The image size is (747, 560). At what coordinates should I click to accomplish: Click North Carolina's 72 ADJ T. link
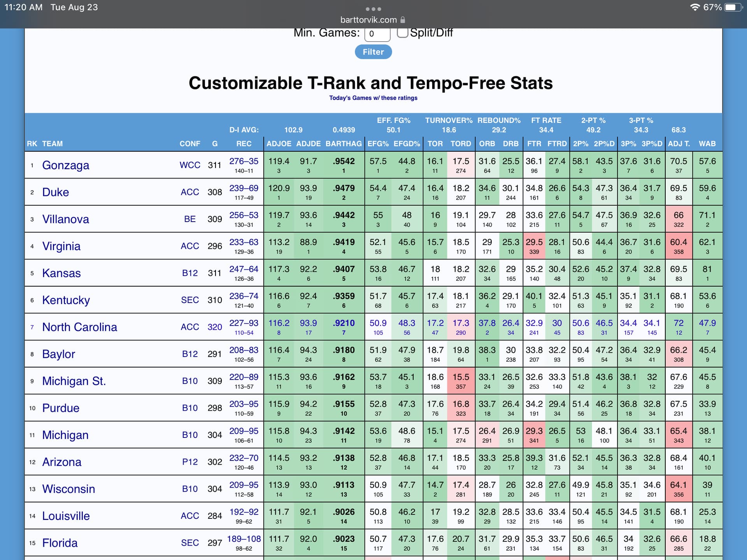(x=679, y=323)
